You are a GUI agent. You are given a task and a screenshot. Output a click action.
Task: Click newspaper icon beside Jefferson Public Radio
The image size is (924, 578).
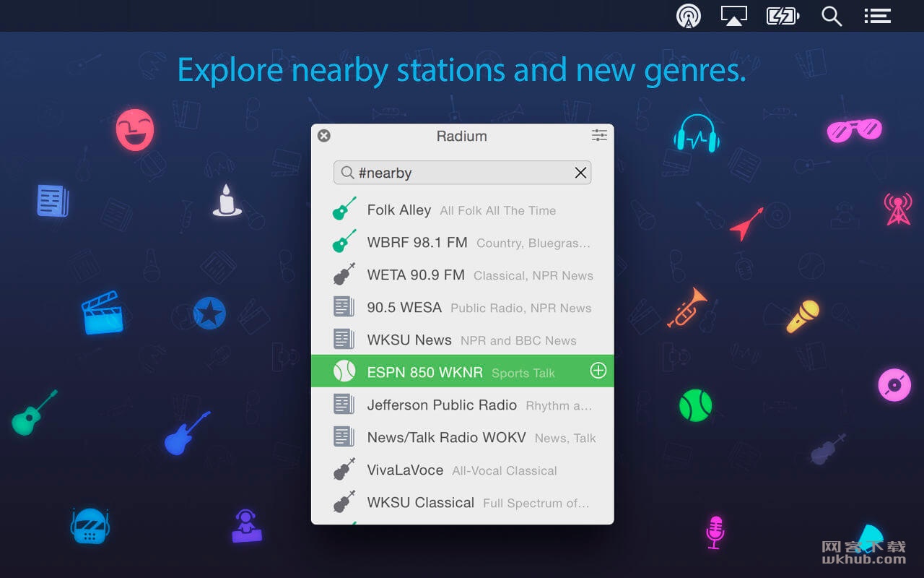[x=344, y=404]
